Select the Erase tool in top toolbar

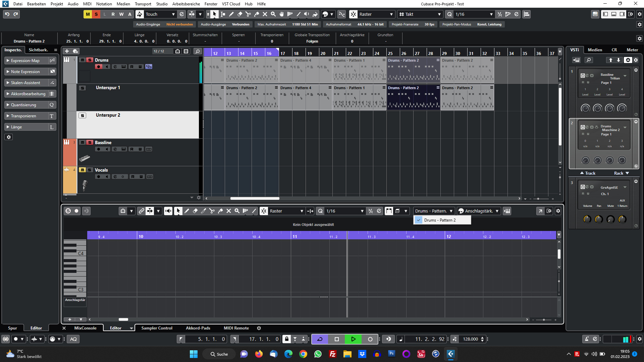pyautogui.click(x=240, y=14)
